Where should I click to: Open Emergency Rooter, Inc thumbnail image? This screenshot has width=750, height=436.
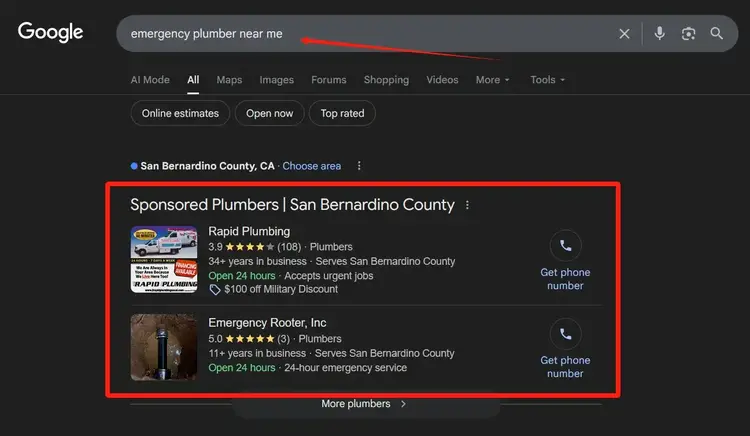[164, 347]
